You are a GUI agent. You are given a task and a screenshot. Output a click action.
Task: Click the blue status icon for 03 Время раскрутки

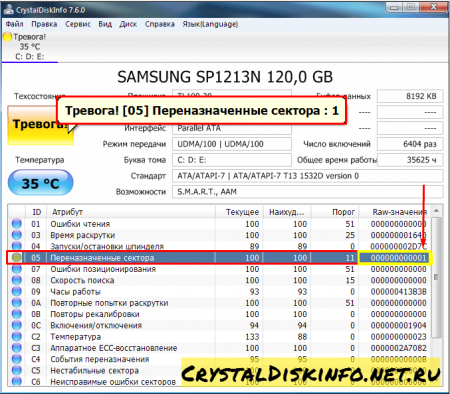(16, 235)
